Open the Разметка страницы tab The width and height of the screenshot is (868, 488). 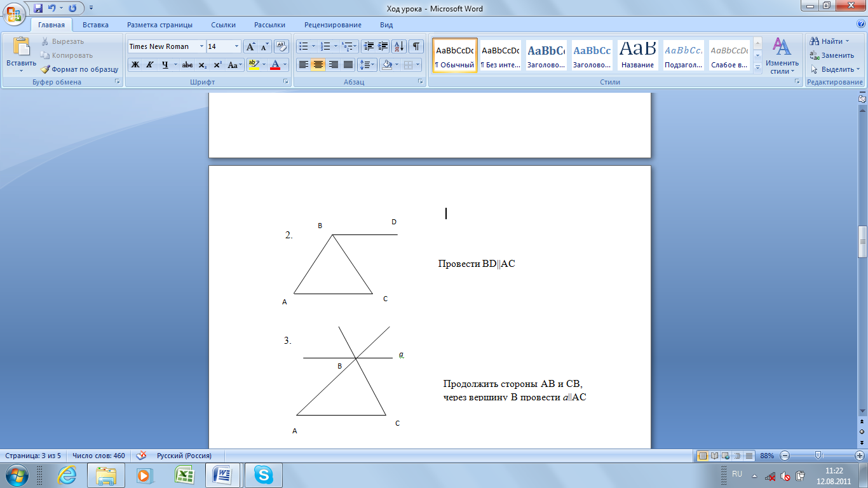point(159,25)
